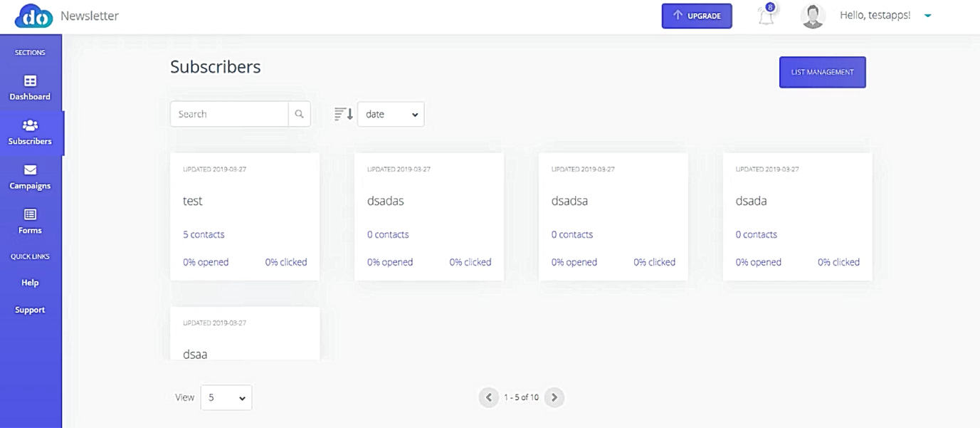Open the 'dsadsa' list title
Image resolution: width=980 pixels, height=428 pixels.
pos(569,201)
